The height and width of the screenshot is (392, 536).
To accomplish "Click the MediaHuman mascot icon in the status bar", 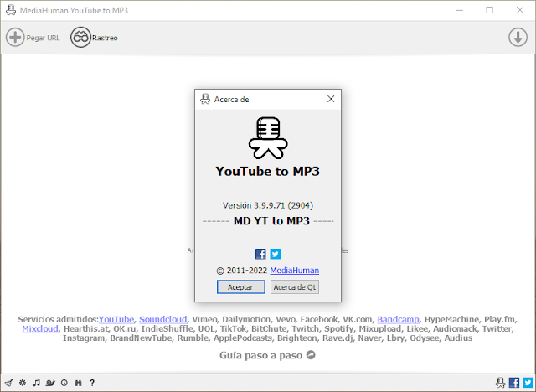I will (501, 383).
